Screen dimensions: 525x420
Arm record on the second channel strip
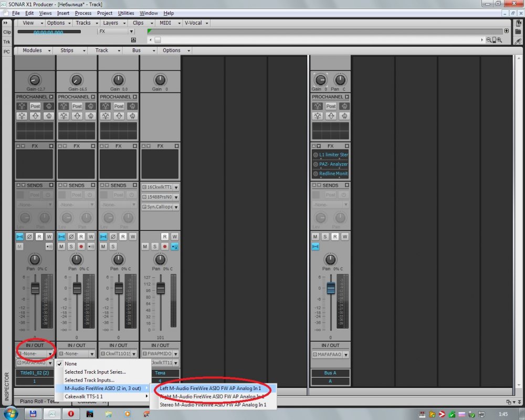click(x=81, y=247)
